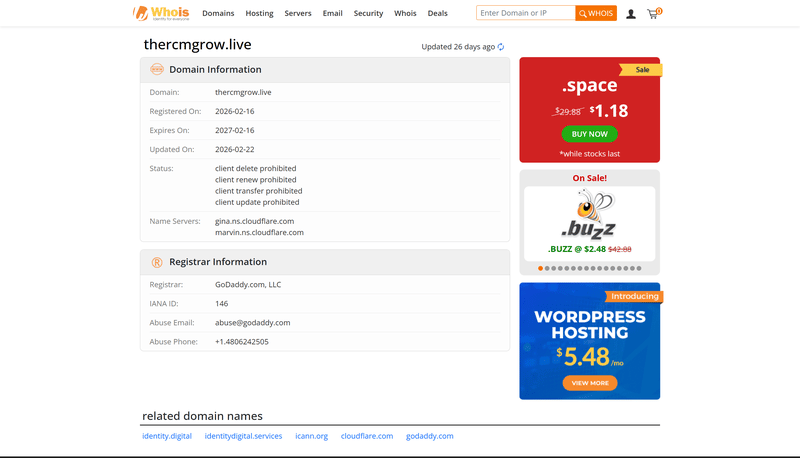This screenshot has width=800, height=458.
Task: Open the Hosting menu
Action: 259,13
